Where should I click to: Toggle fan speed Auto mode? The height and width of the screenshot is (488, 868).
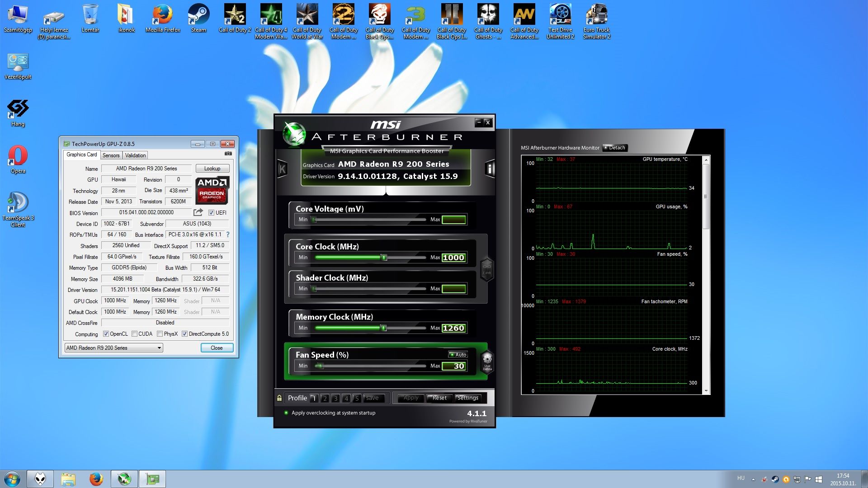pos(458,355)
